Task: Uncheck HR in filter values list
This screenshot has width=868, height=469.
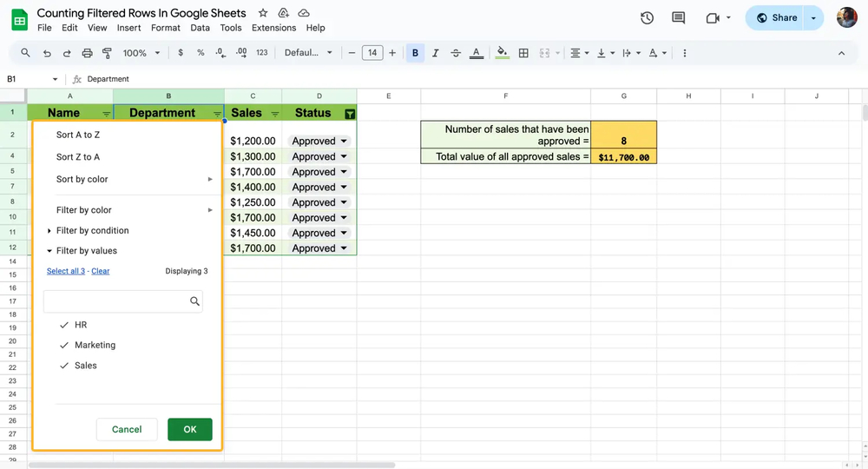Action: 81,325
